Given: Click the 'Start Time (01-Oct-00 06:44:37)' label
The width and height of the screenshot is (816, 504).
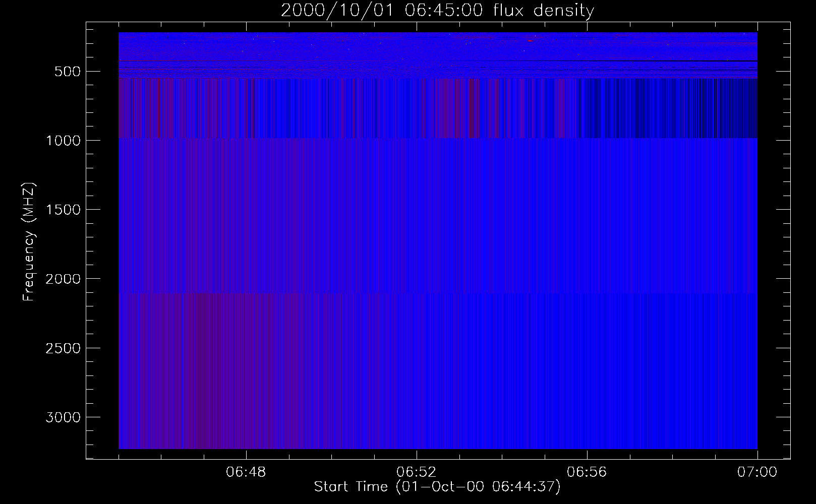Looking at the screenshot, I should pyautogui.click(x=437, y=487).
